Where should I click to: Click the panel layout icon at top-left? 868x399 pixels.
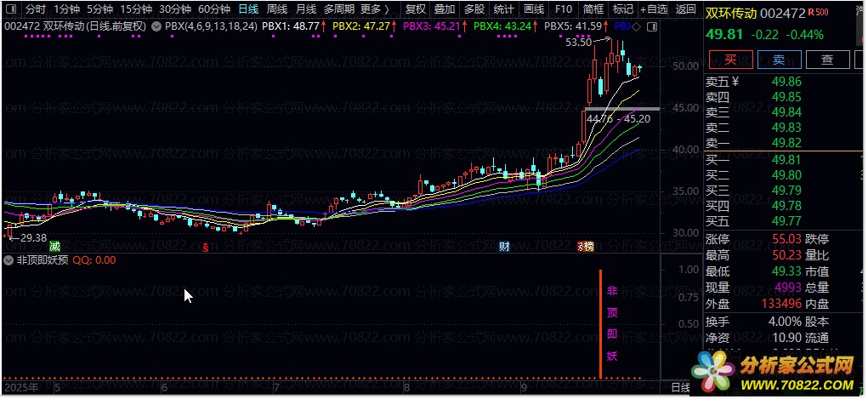pos(10,9)
